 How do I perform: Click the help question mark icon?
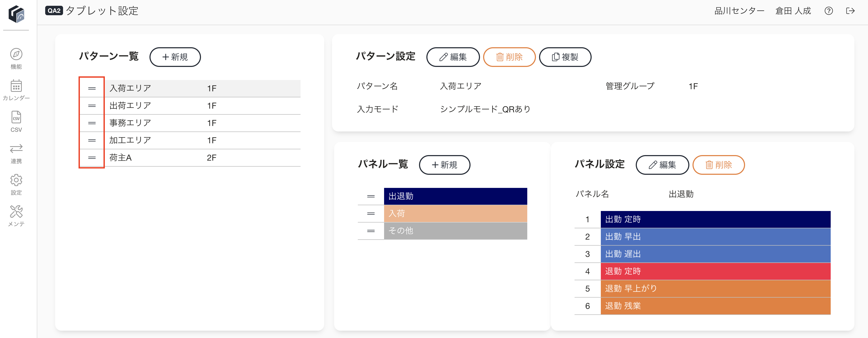(829, 11)
